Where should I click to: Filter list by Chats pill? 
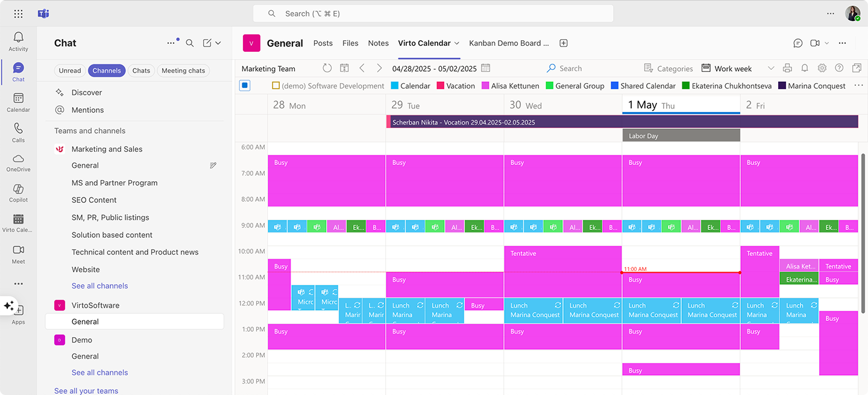tap(141, 70)
